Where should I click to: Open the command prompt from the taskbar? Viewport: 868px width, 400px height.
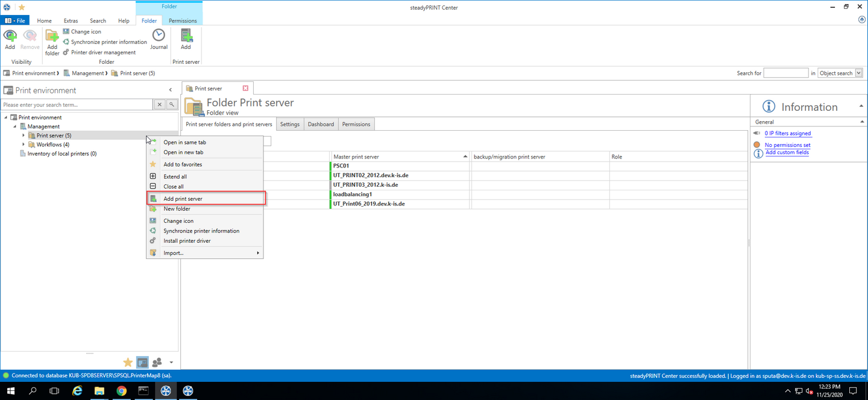[x=143, y=391]
